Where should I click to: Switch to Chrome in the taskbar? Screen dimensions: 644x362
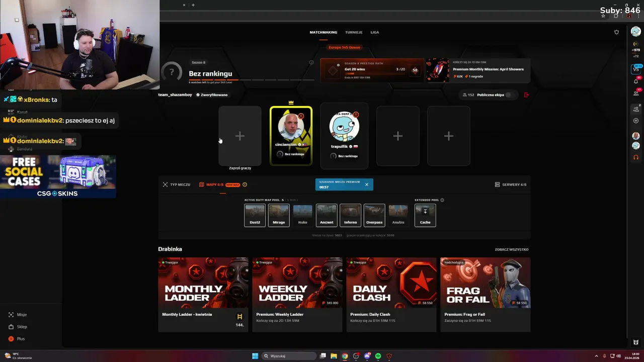point(345,356)
